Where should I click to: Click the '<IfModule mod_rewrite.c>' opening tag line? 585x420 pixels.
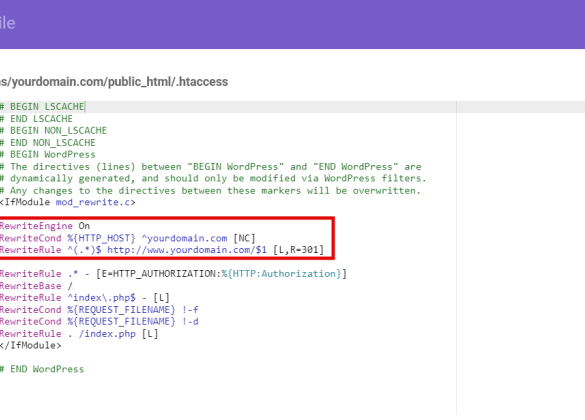[68, 202]
